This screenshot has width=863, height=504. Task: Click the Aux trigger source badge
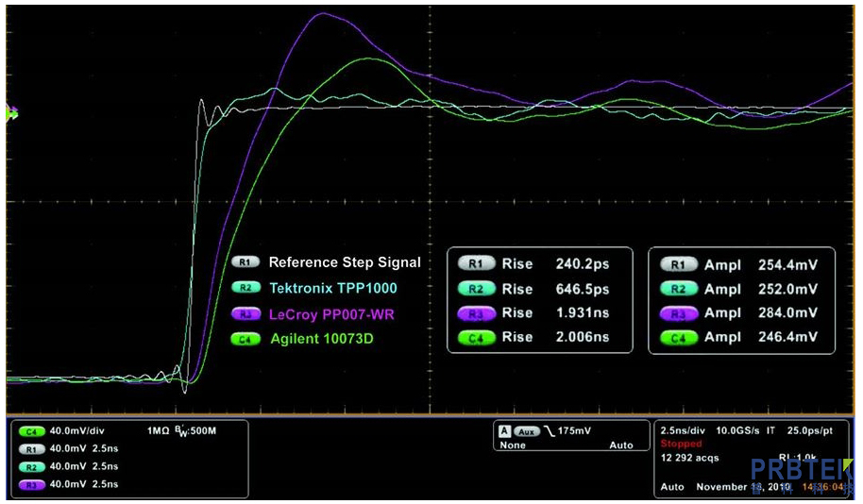(526, 430)
